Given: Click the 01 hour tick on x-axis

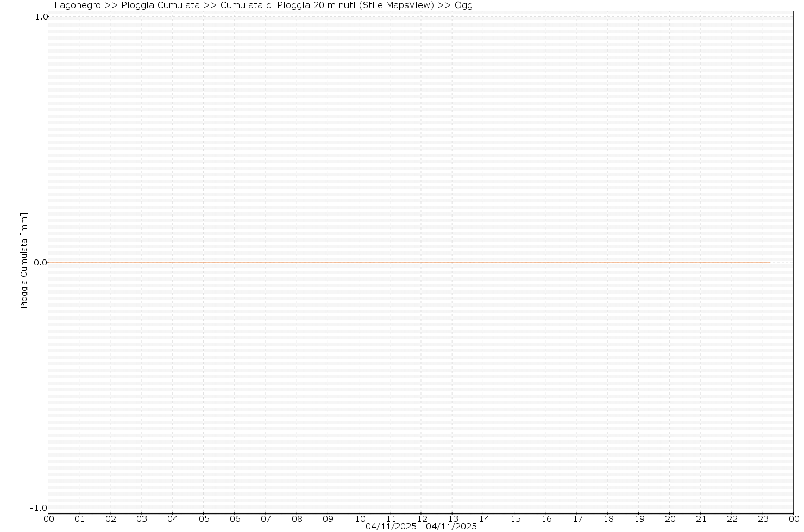Looking at the screenshot, I should [79, 519].
